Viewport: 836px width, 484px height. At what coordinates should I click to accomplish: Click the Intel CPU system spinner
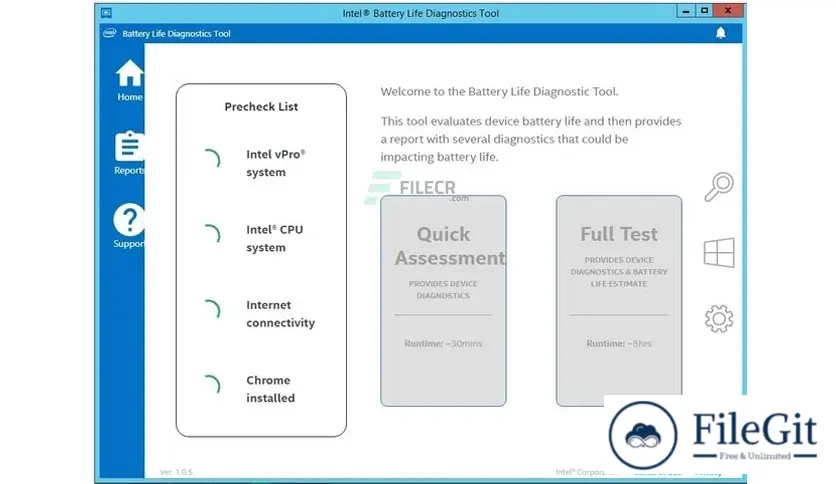pyautogui.click(x=211, y=234)
